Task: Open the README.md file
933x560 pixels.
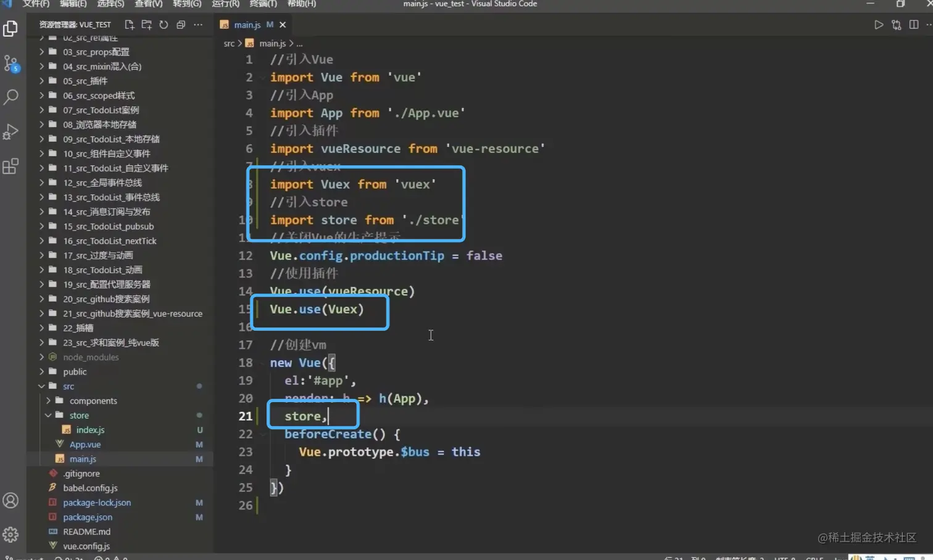Action: pos(86,532)
